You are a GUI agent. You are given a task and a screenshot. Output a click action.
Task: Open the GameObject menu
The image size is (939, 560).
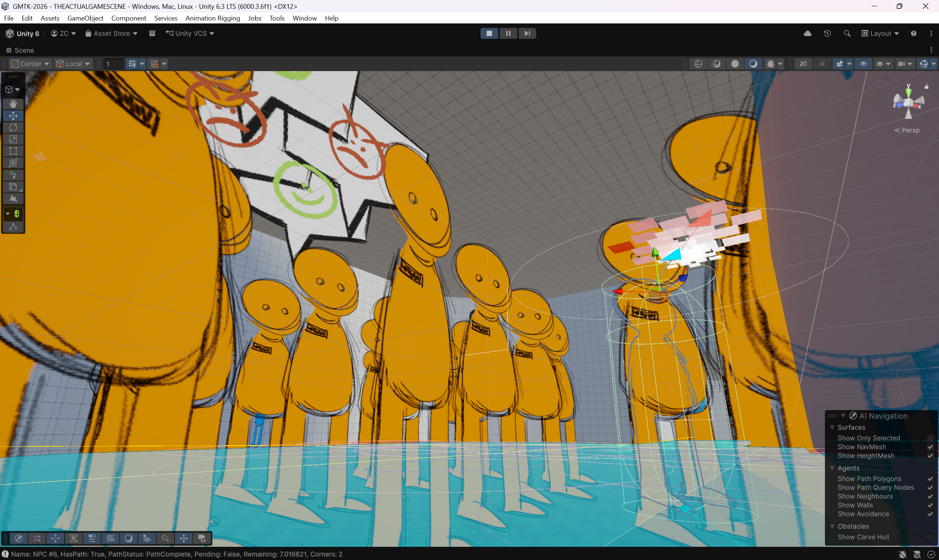pos(85,18)
